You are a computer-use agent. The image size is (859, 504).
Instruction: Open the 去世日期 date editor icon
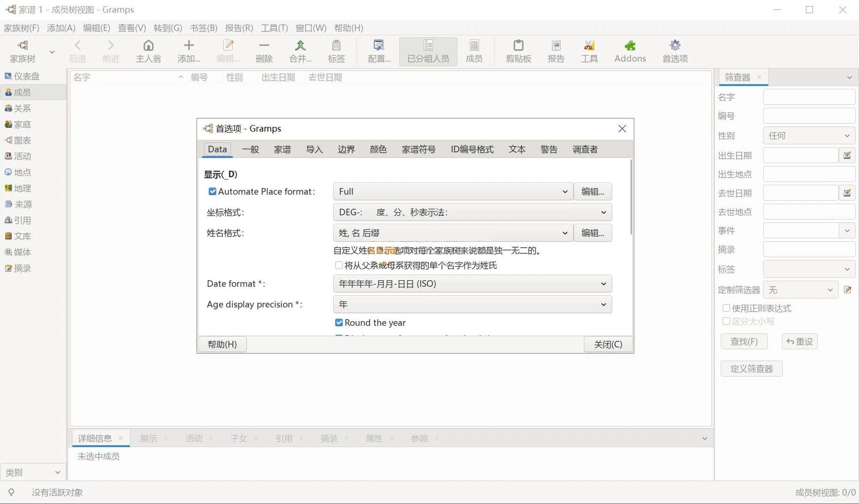(847, 193)
